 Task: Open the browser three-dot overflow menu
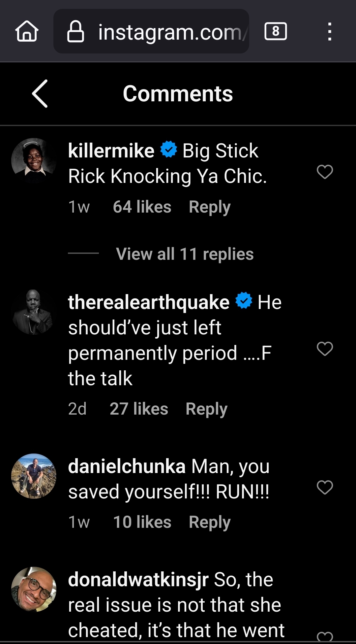click(329, 32)
